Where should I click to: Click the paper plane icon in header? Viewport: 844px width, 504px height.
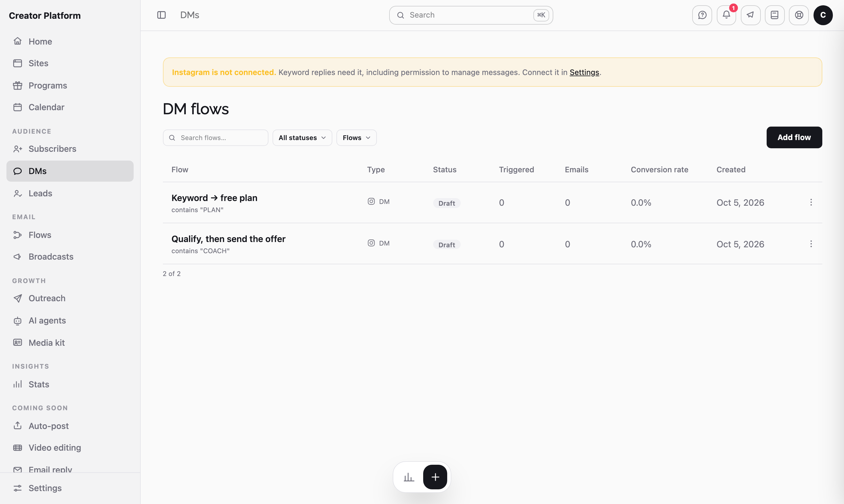tap(750, 15)
